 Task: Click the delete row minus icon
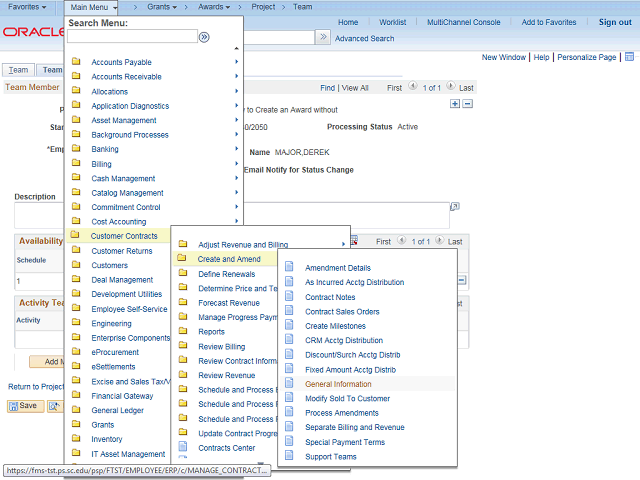point(467,103)
